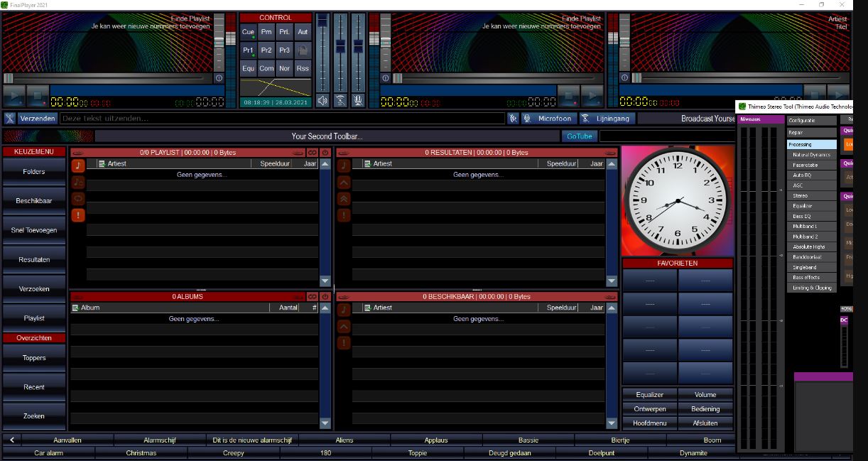Click the leftmost mixer fader
The height and width of the screenshot is (461, 868).
(322, 51)
